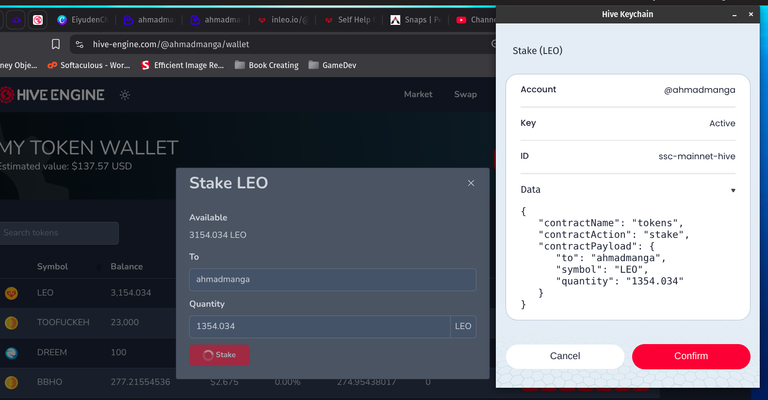Viewport: 768px width, 400px height.
Task: Focus the Quantity field showing 1354.034
Action: click(319, 327)
